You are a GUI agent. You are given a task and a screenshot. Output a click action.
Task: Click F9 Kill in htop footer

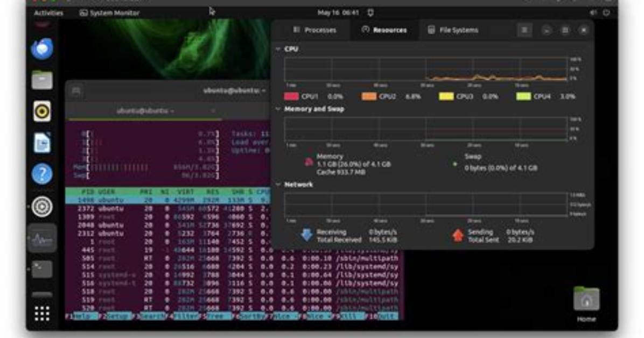[348, 316]
